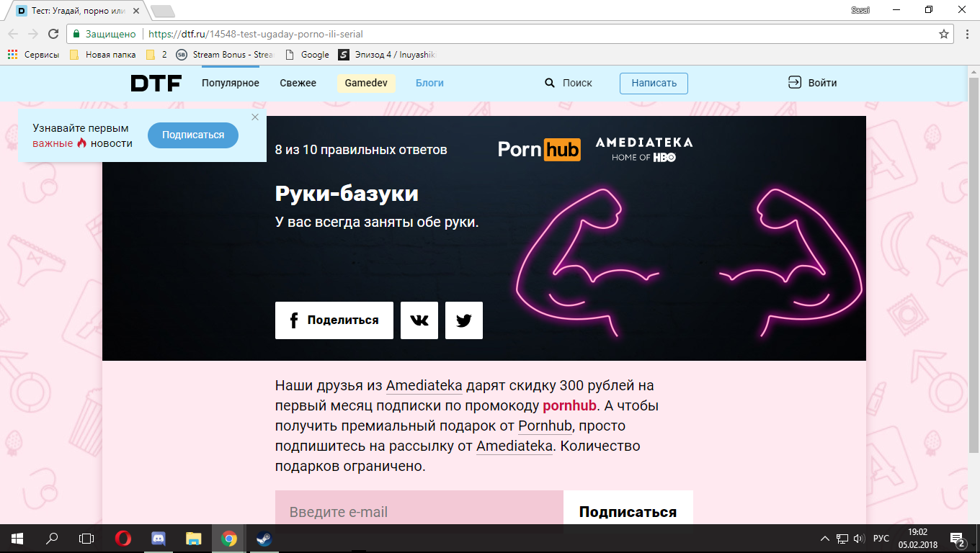Open a new browser tab

[162, 11]
